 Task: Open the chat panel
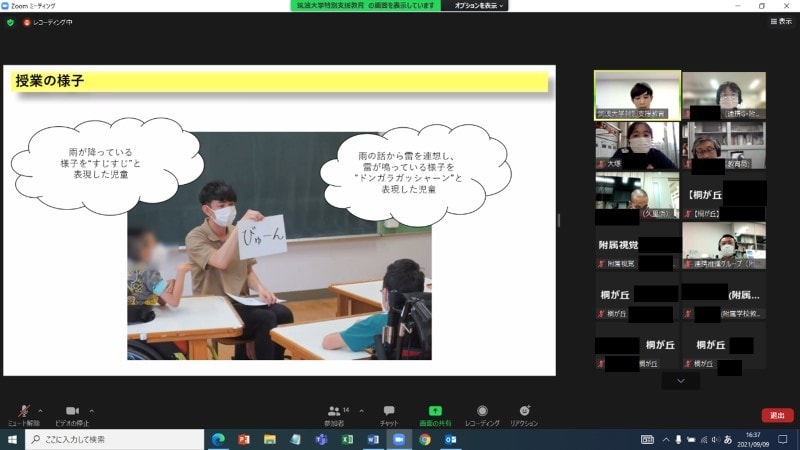pyautogui.click(x=389, y=412)
